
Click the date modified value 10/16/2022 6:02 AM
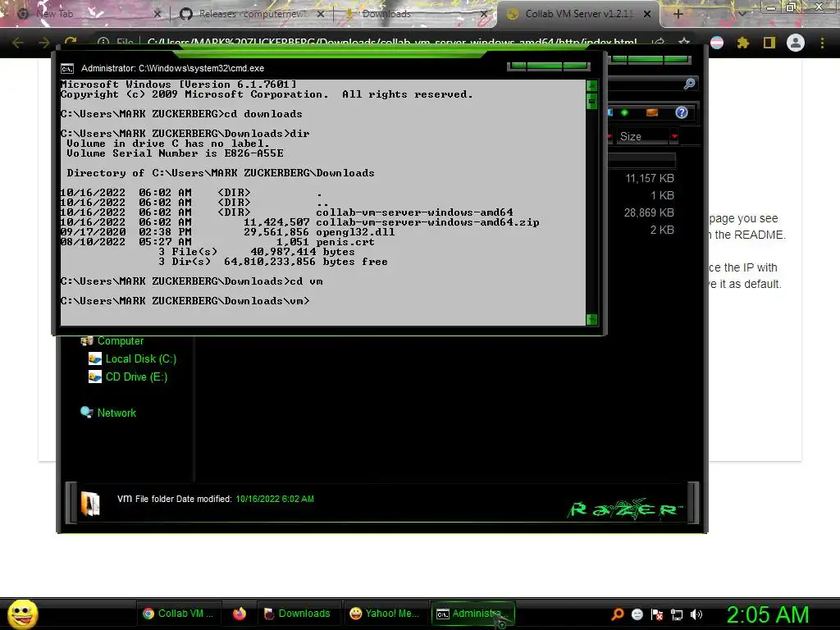(x=275, y=499)
